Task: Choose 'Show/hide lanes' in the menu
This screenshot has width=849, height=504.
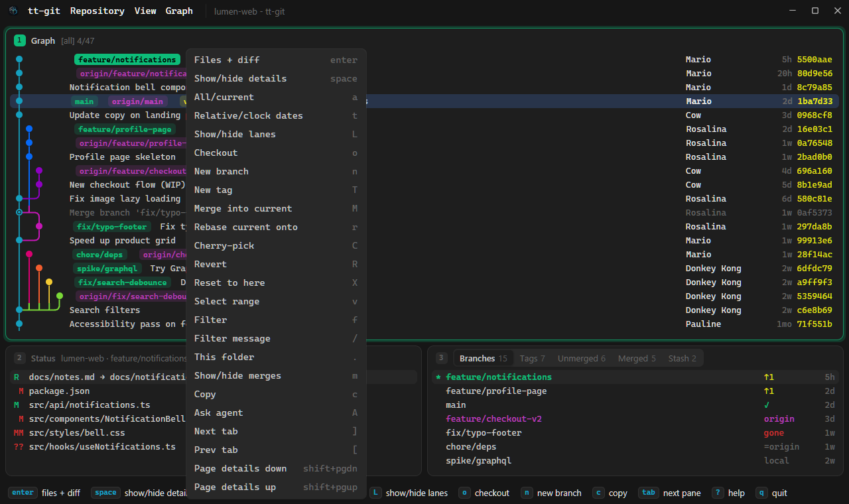Action: tap(276, 134)
